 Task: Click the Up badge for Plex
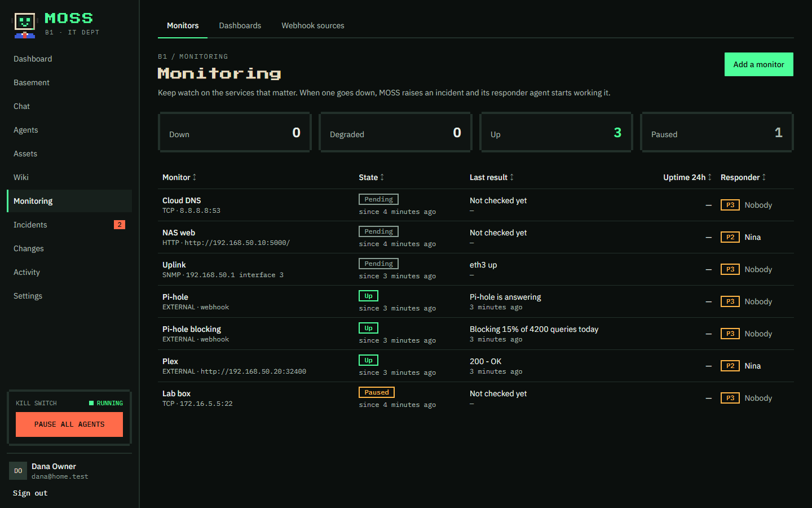click(x=368, y=360)
